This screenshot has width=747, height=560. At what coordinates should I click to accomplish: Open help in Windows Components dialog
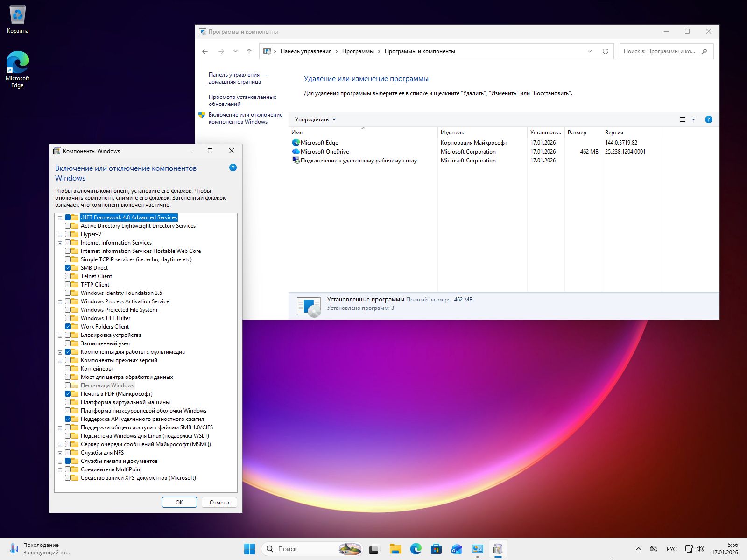(x=233, y=168)
